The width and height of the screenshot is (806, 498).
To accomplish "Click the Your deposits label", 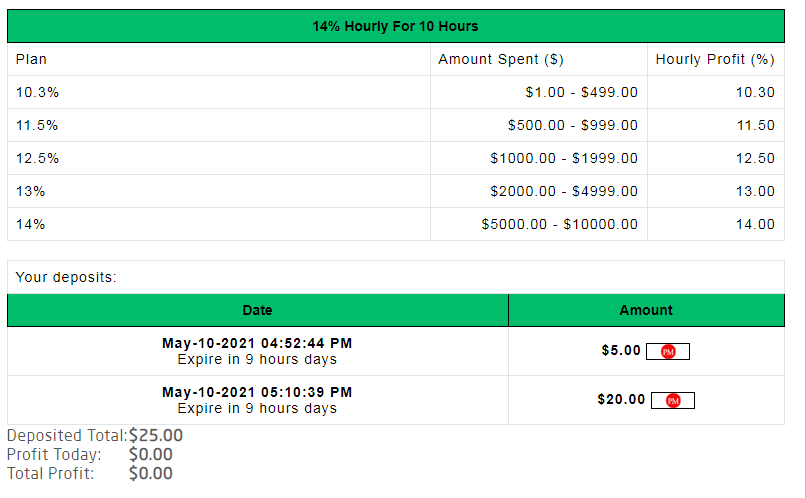I will click(66, 277).
